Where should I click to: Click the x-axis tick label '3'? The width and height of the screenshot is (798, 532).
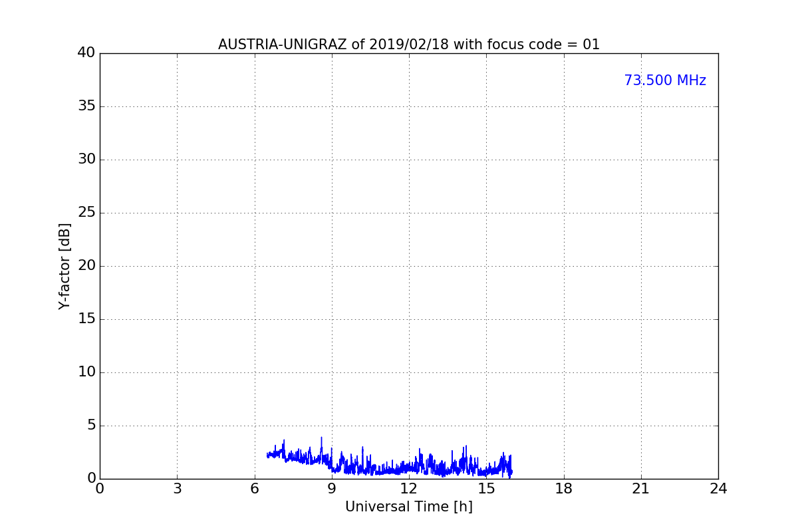click(x=177, y=489)
